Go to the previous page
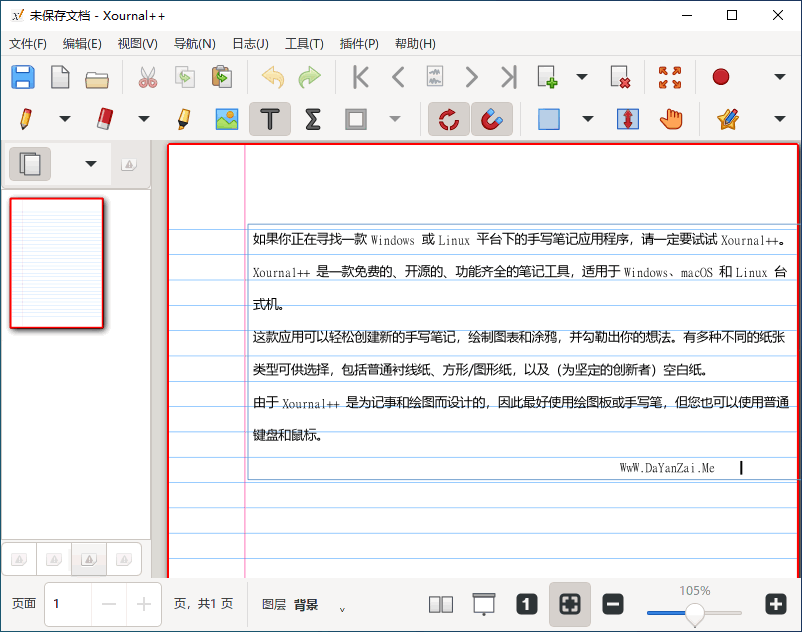The image size is (802, 632). point(398,77)
